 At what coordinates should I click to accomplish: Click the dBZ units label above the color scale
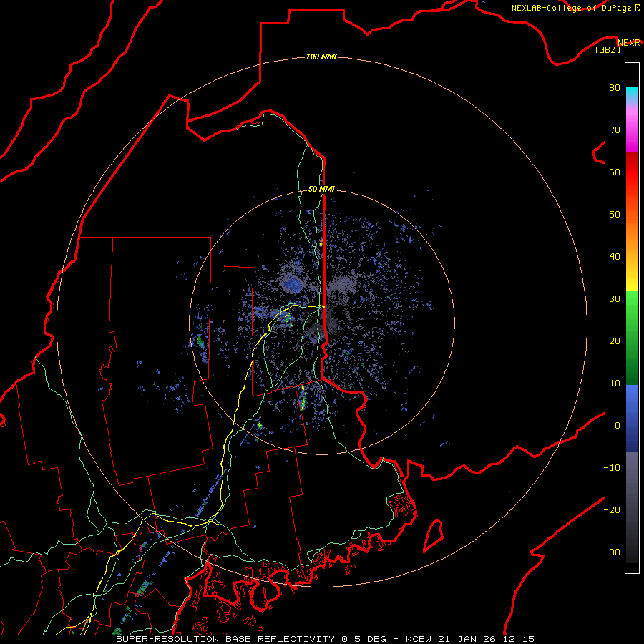pos(608,50)
